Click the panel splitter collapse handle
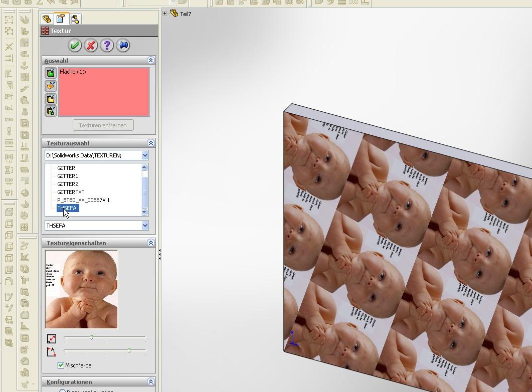This screenshot has height=392, width=532. coord(159,254)
